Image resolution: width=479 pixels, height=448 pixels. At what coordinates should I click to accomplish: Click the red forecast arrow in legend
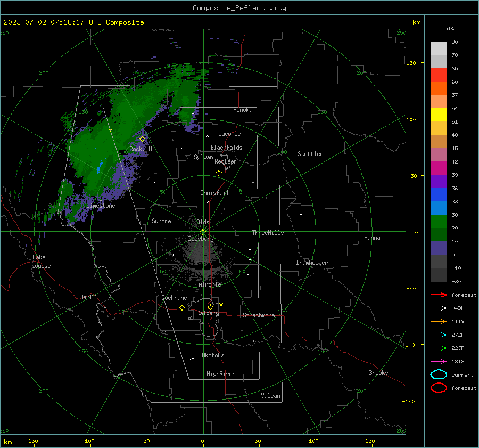click(x=439, y=295)
